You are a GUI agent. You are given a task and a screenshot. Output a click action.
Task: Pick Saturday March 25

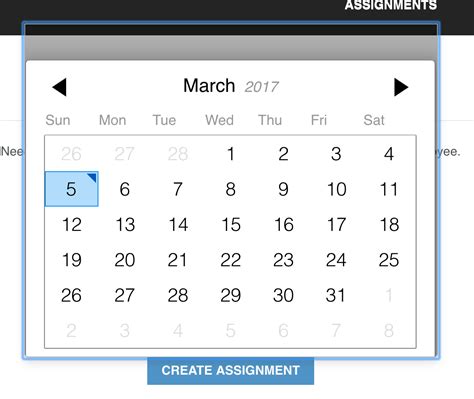pyautogui.click(x=389, y=260)
